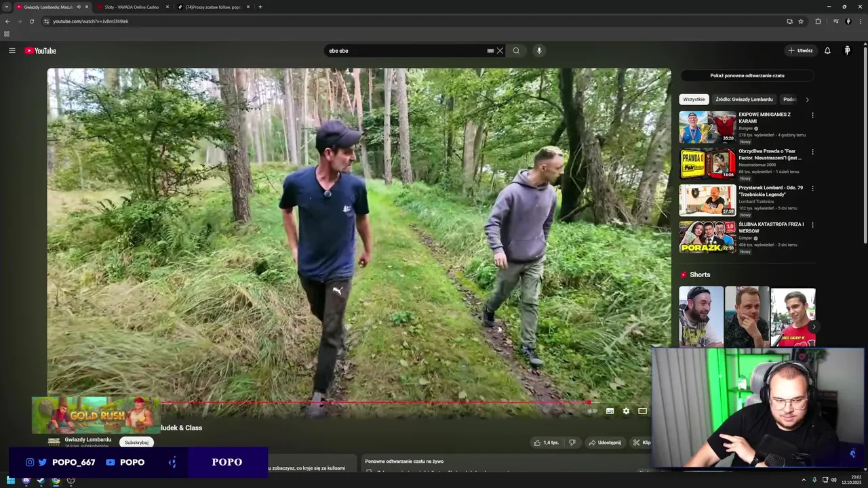
Task: Open the Steam icon in the taskbar
Action: click(x=41, y=481)
